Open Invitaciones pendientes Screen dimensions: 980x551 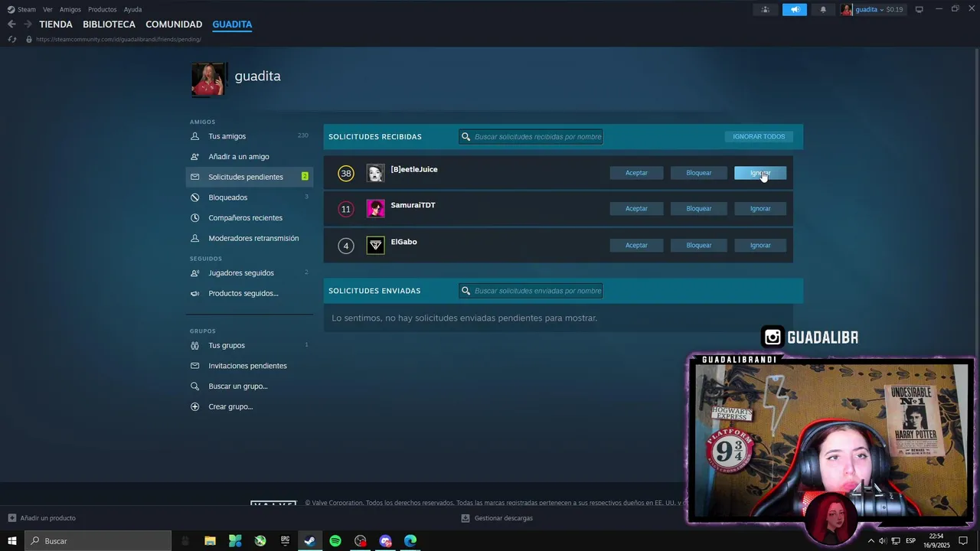point(249,366)
